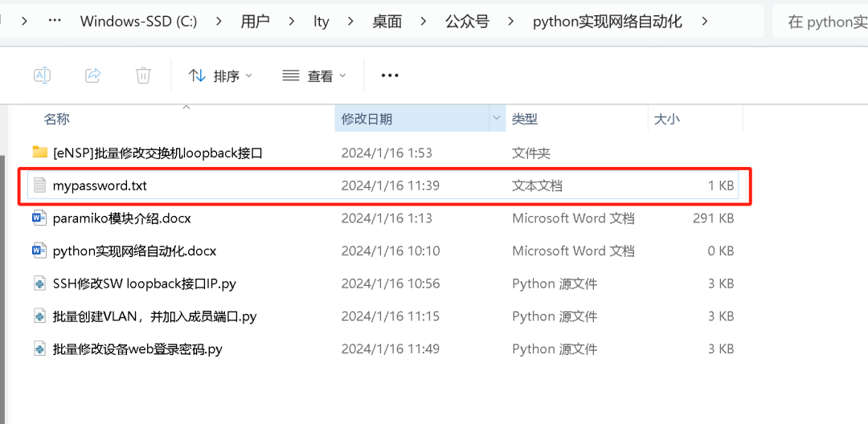Select [eNSP]批量修改交换机loopback接口 folder name
Screen dimensions: 868x424
click(x=158, y=153)
